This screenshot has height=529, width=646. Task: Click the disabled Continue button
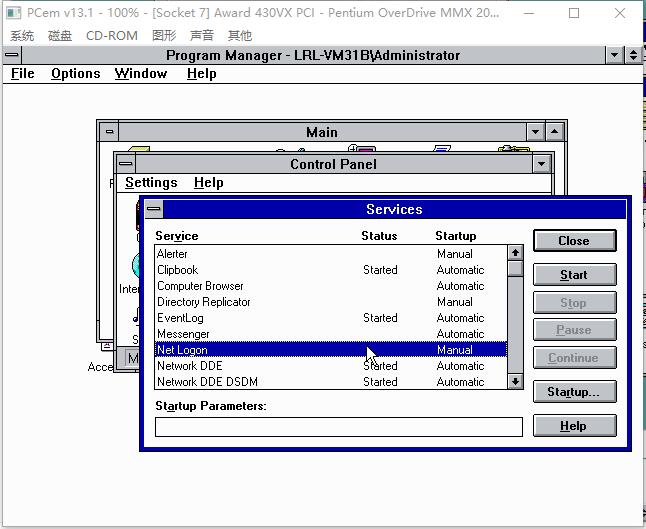click(x=574, y=358)
